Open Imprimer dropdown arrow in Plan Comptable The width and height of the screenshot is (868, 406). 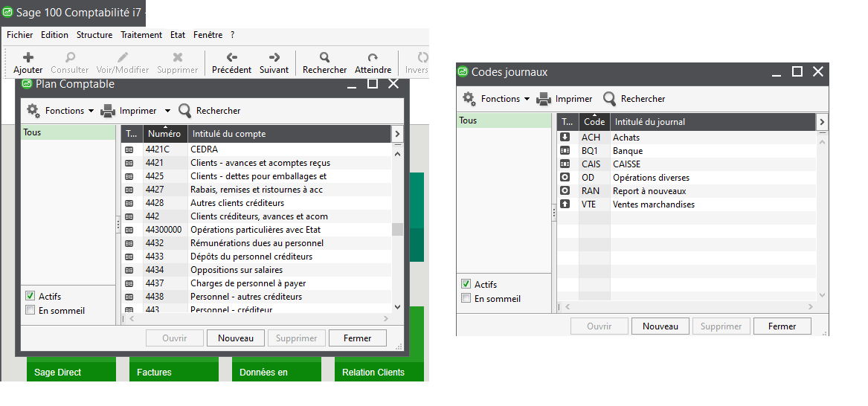(x=167, y=111)
